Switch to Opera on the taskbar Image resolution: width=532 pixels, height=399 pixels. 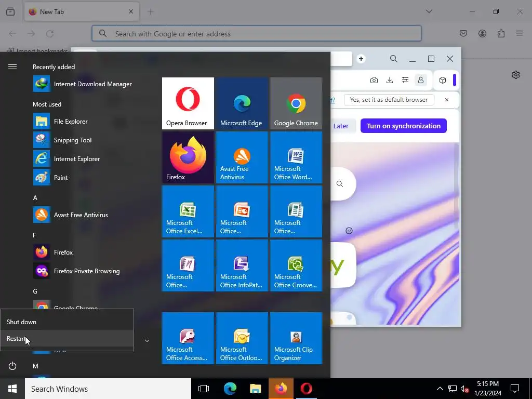pyautogui.click(x=307, y=389)
